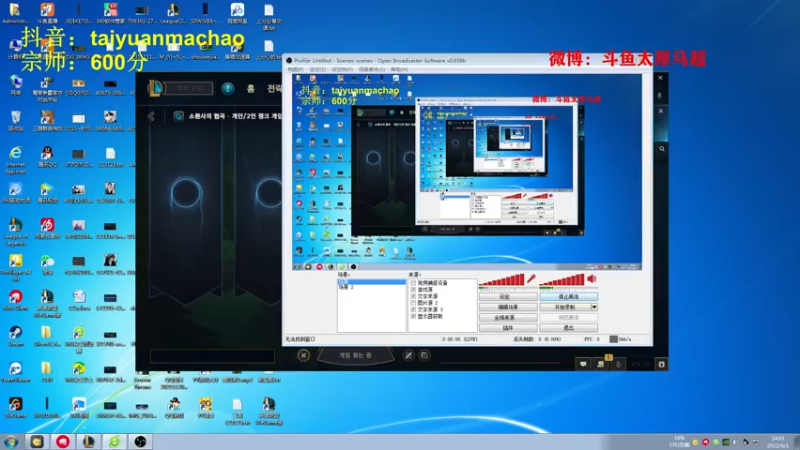800x450 pixels.
Task: Go back with the League lobby arrow
Action: click(152, 116)
